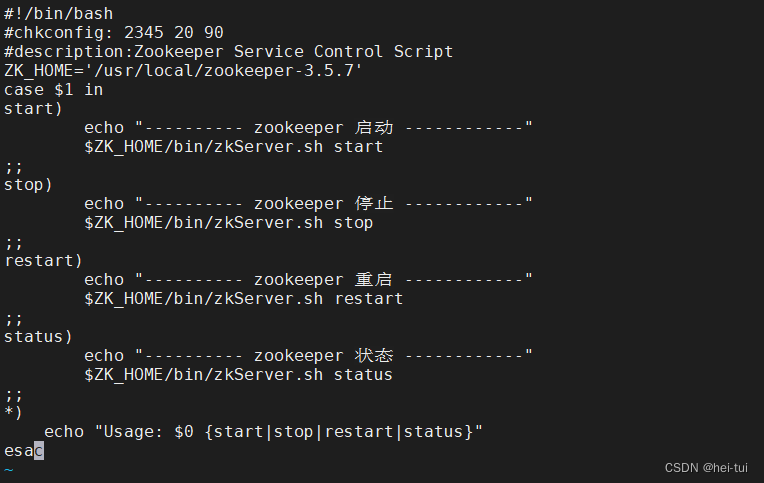Click the echo line containing 状态
Viewport: 764px width, 483px height.
308,356
